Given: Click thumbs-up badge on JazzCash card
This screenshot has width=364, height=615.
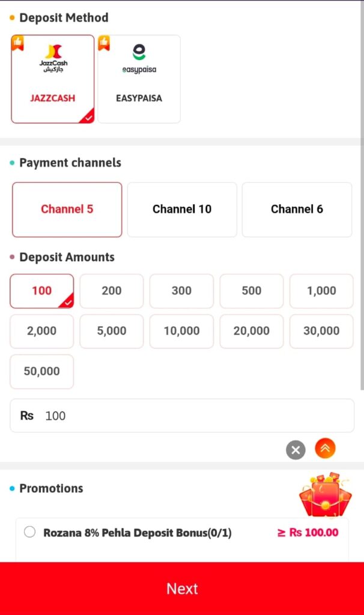Looking at the screenshot, I should pyautogui.click(x=17, y=43).
